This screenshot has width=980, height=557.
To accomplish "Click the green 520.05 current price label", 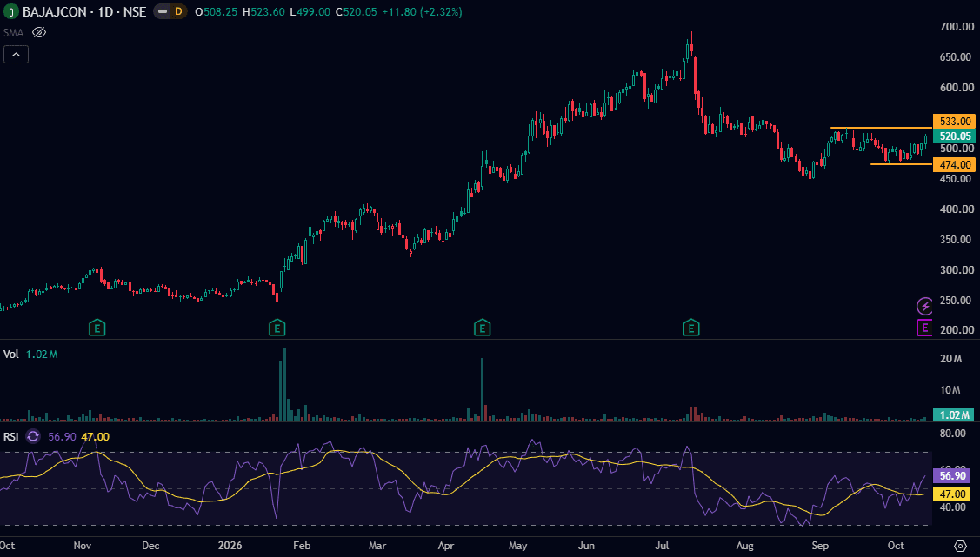I will coord(954,136).
